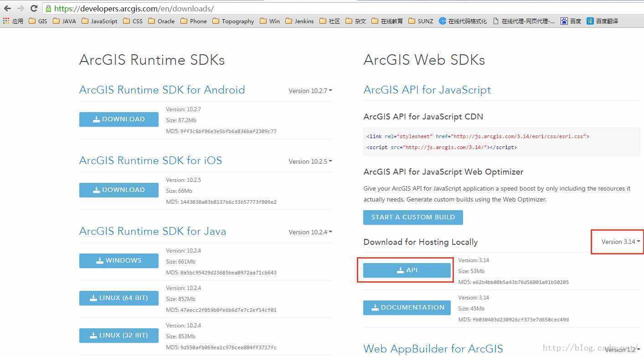Download ArcGIS Runtime SDK for Android
The height and width of the screenshot is (357, 644).
(119, 119)
